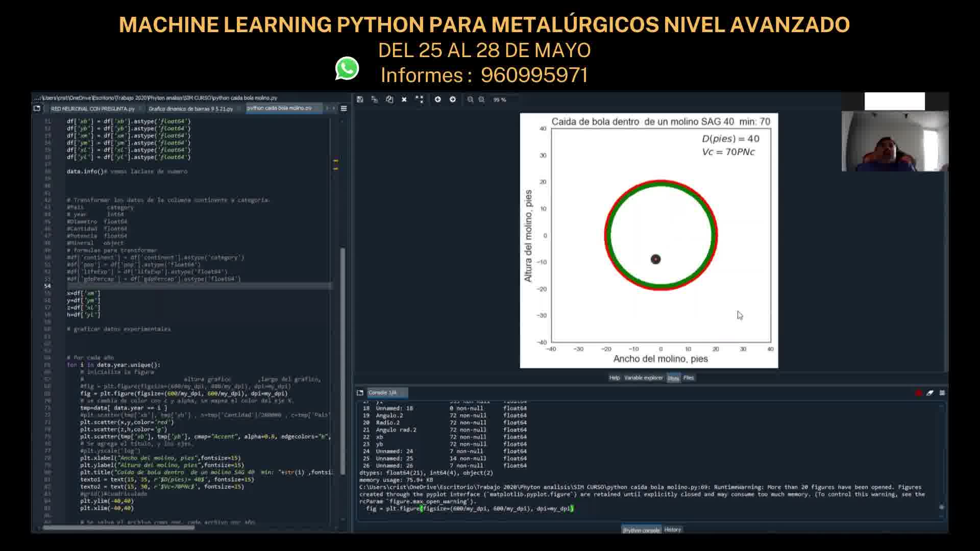
Task: Open the editor pane options menu
Action: [x=344, y=108]
